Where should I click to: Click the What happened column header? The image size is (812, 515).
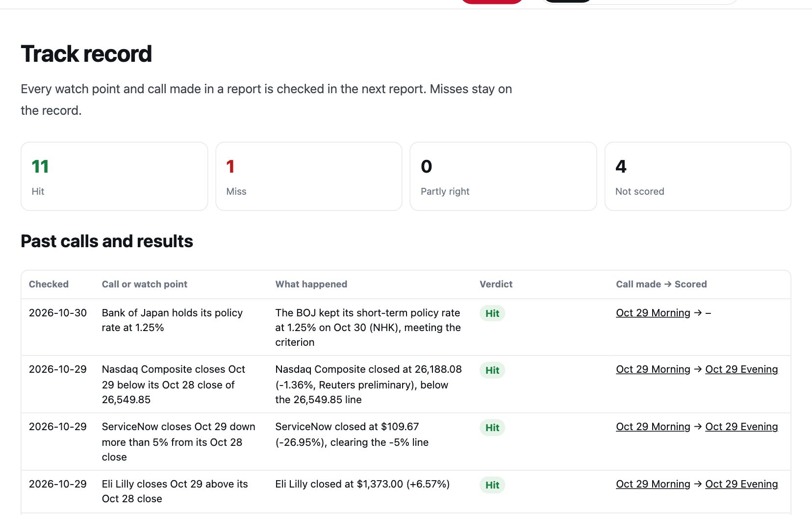(311, 284)
